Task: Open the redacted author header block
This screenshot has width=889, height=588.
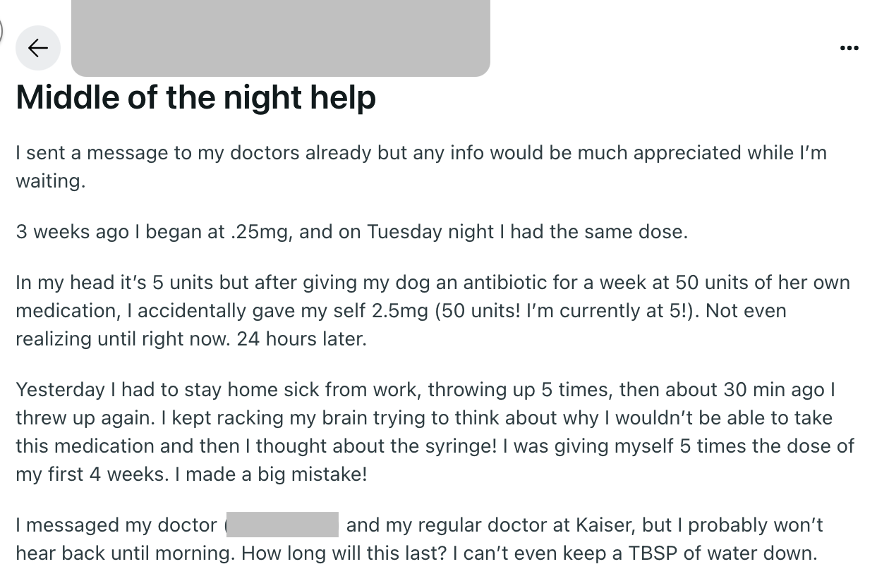Action: pos(281,38)
